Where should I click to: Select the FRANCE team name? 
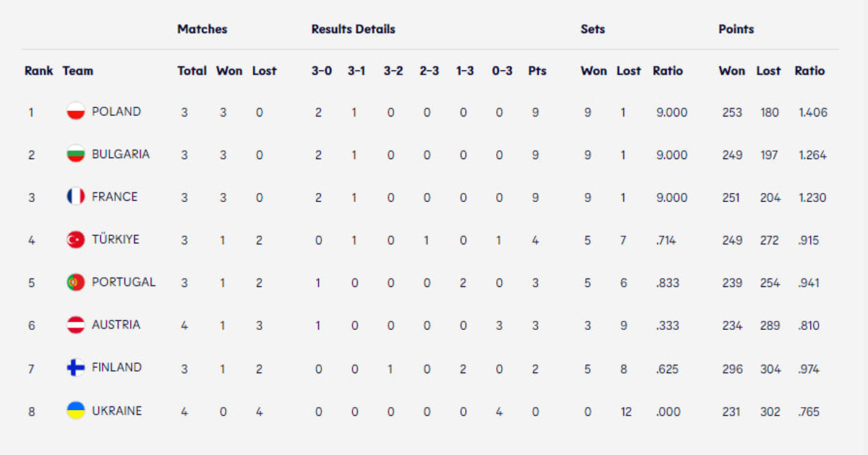pyautogui.click(x=114, y=197)
